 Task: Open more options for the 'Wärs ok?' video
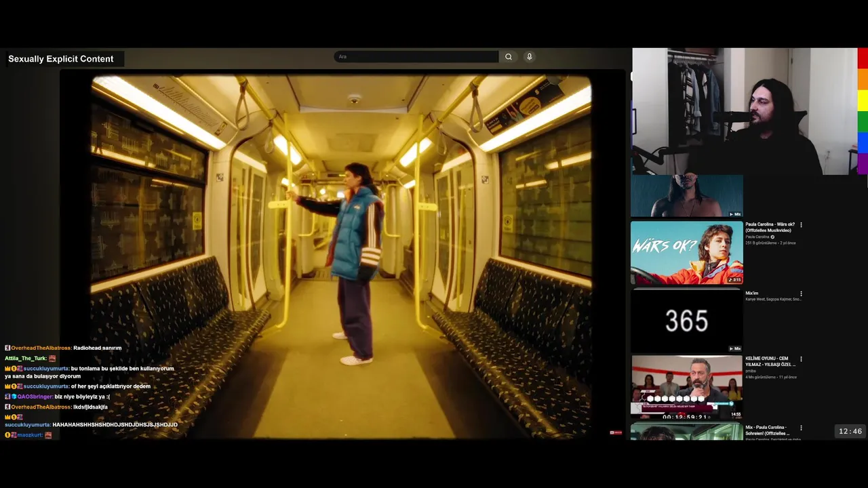click(801, 225)
